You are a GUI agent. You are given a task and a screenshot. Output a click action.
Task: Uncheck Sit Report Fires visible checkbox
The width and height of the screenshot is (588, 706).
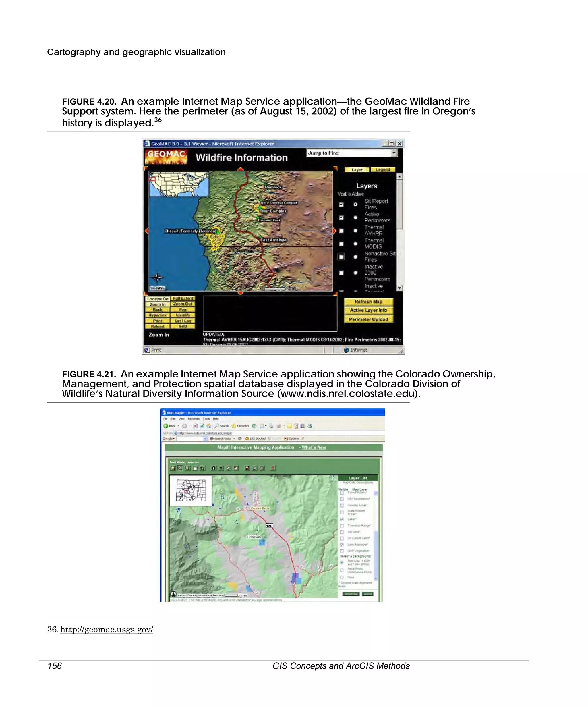coord(341,205)
